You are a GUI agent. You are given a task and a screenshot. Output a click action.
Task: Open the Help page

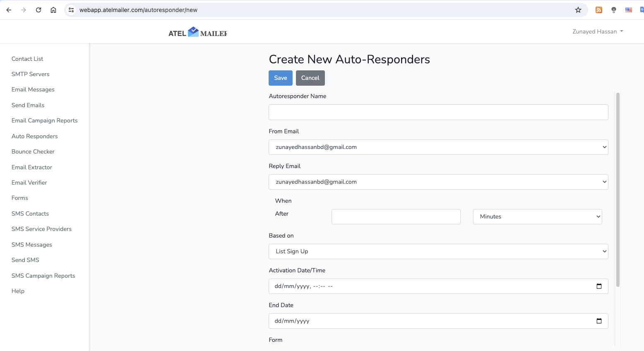(18, 291)
